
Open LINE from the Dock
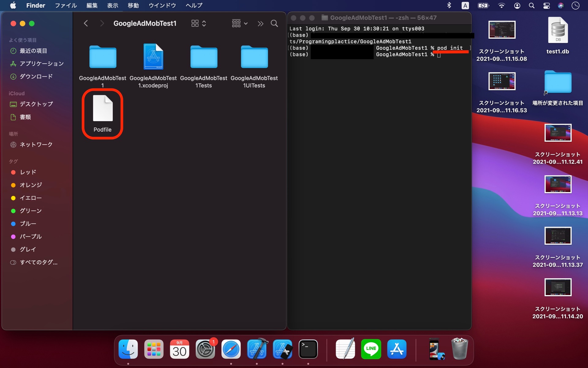(x=371, y=349)
